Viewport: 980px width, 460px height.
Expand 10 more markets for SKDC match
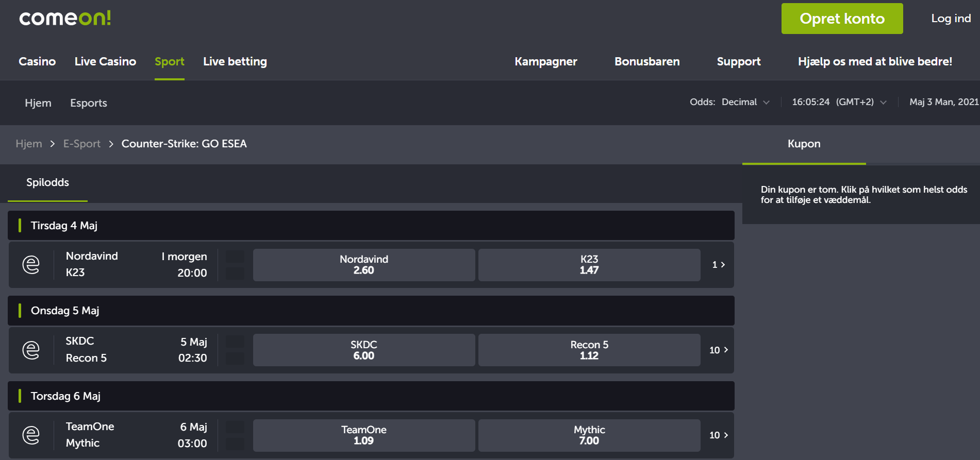click(x=719, y=350)
